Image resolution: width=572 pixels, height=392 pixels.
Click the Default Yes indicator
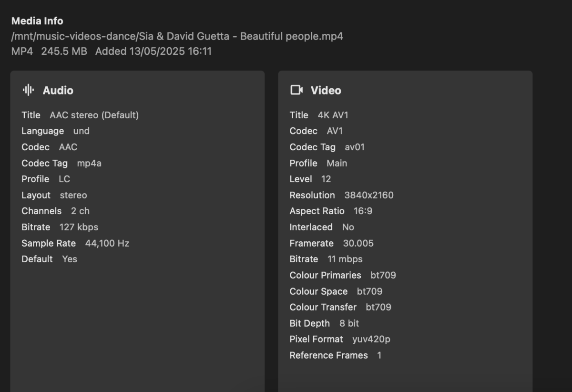click(69, 259)
